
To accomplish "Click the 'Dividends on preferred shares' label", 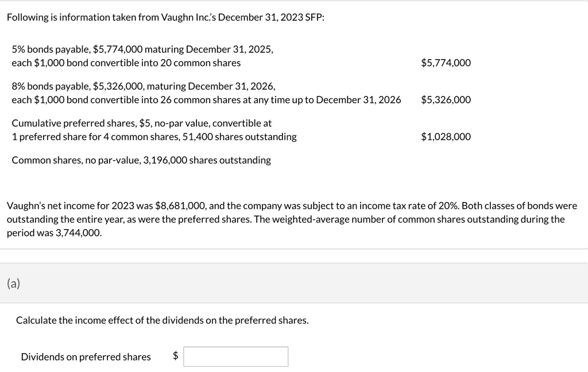I will pos(86,356).
